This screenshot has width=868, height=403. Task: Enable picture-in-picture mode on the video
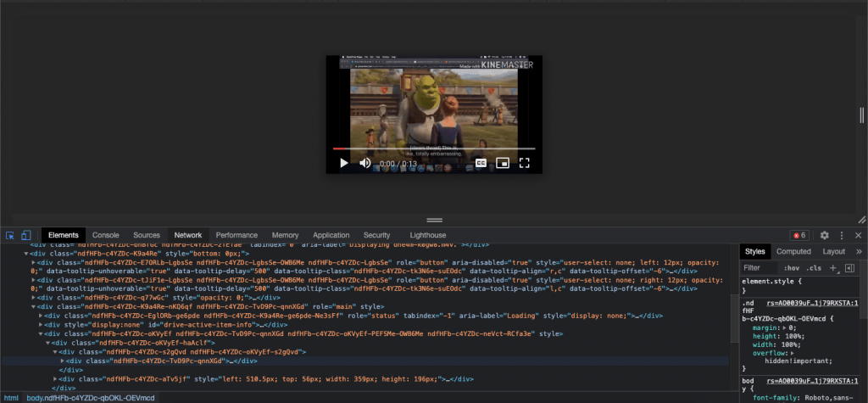503,163
